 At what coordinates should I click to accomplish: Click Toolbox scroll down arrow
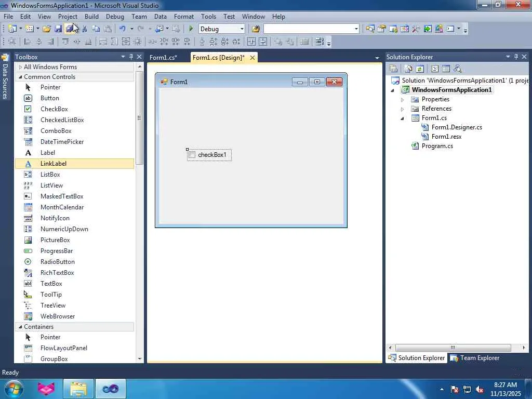[139, 359]
